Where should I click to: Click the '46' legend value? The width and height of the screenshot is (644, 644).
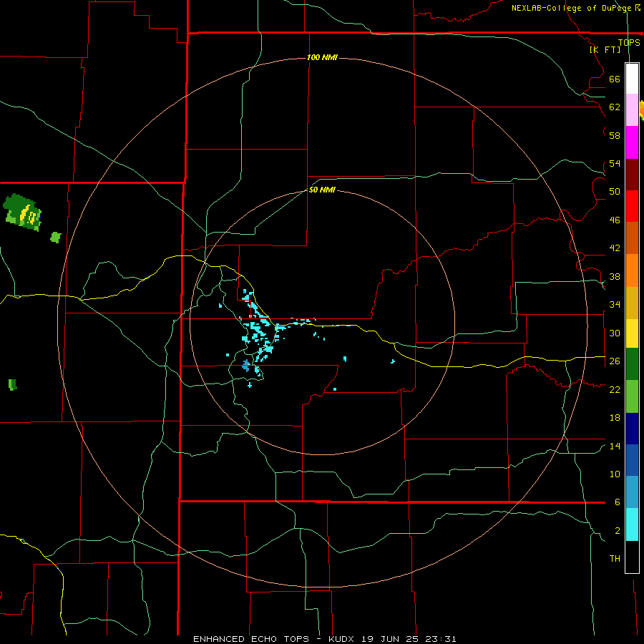(615, 220)
